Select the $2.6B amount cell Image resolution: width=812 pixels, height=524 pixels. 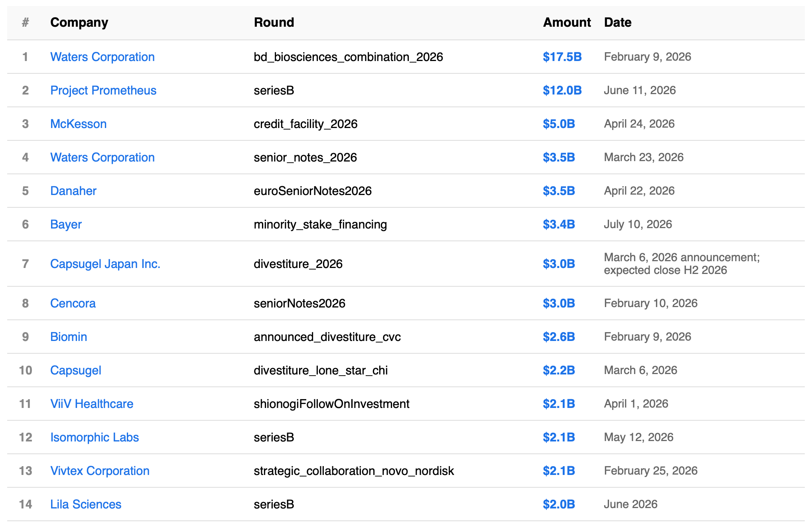click(x=559, y=337)
